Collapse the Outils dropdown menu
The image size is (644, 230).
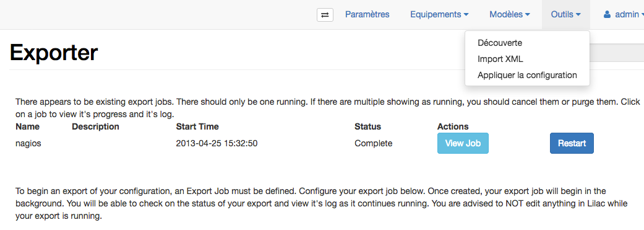tap(566, 14)
